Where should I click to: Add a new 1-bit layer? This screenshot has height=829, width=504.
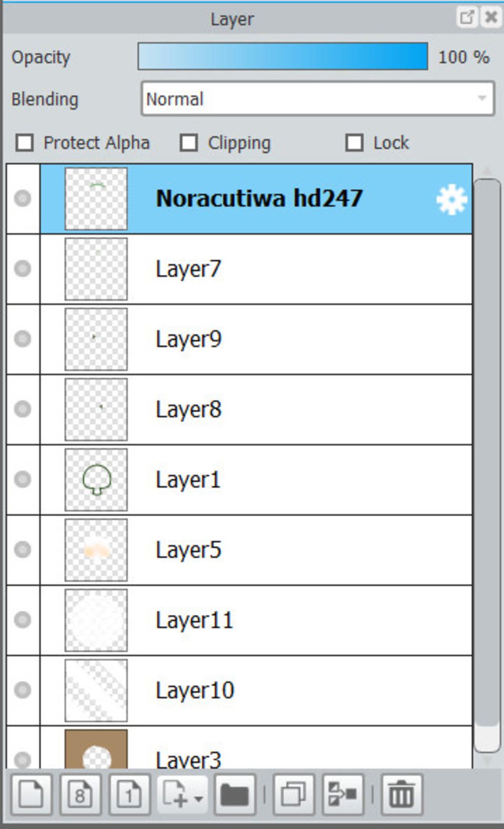point(129,794)
